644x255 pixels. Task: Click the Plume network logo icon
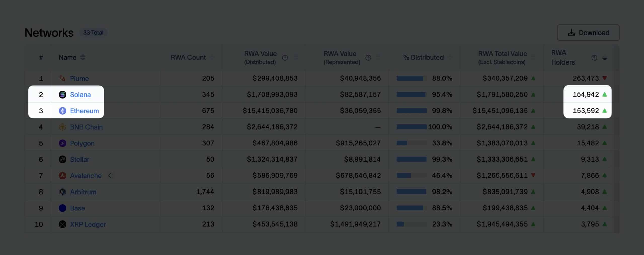click(62, 78)
